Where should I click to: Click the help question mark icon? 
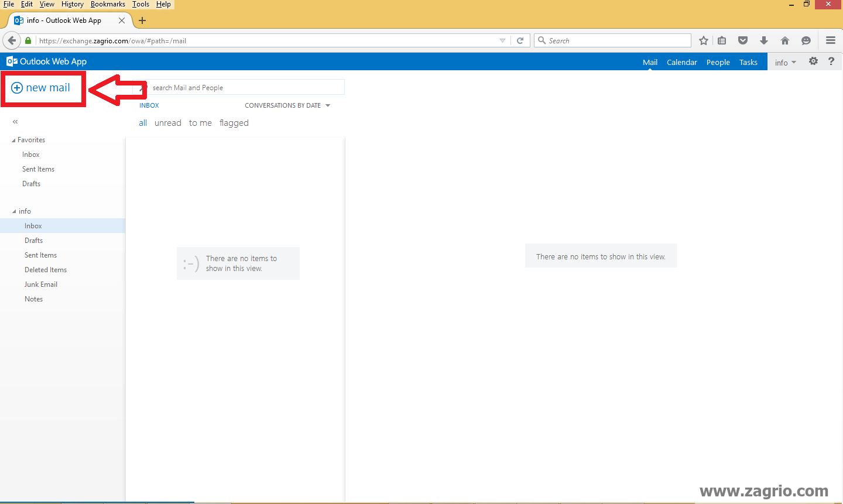(831, 61)
